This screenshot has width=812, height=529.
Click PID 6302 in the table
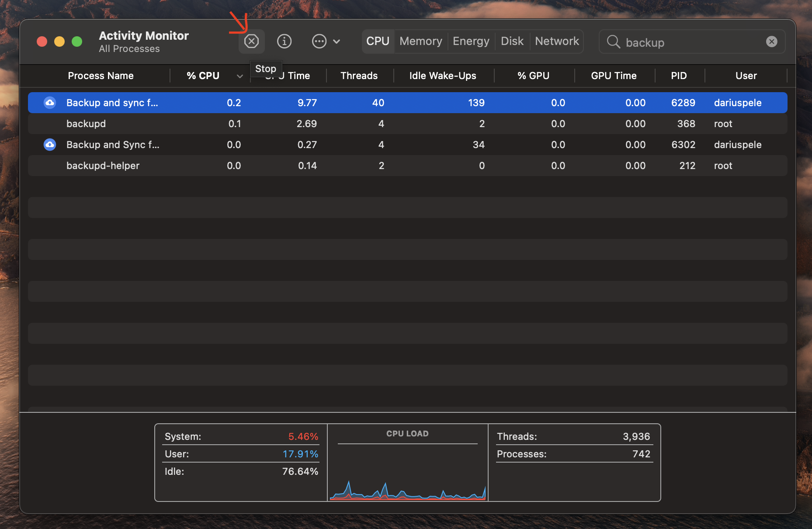[683, 145]
